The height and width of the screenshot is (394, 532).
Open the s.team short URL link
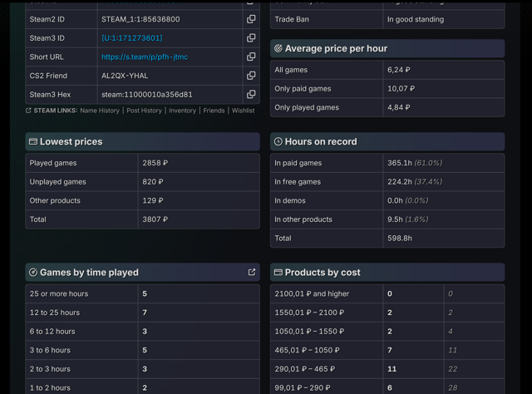pyautogui.click(x=145, y=57)
